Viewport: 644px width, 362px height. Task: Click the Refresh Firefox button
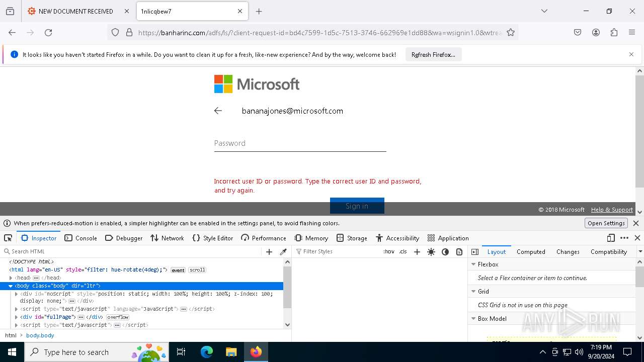coord(433,54)
